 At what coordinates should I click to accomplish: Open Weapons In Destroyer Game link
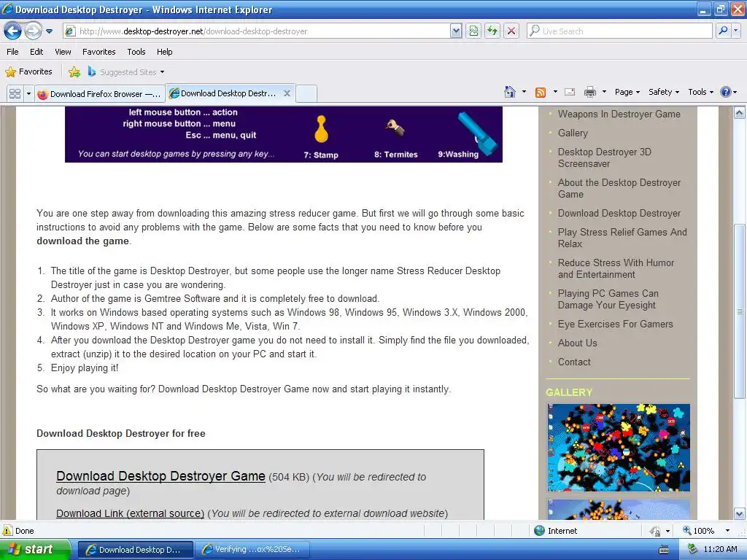619,114
